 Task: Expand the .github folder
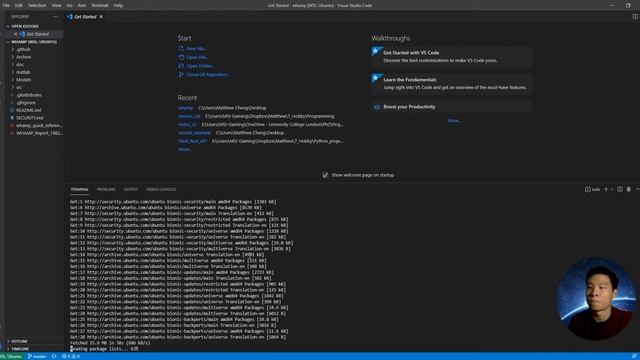[23, 49]
